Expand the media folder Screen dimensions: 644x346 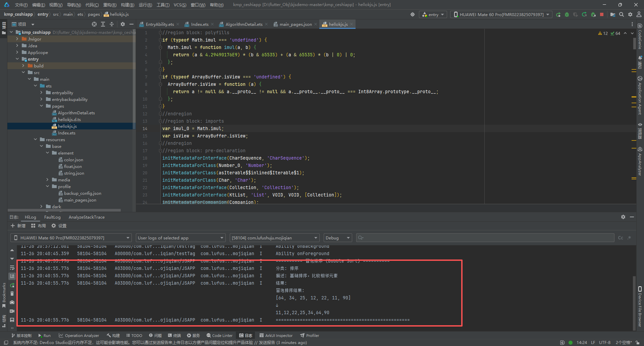(x=48, y=180)
